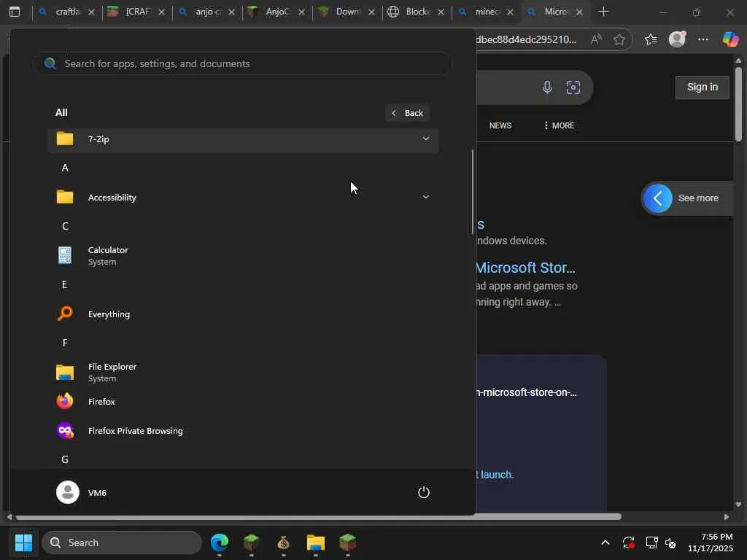
Task: Click the page scroll down arrow
Action: point(738,505)
